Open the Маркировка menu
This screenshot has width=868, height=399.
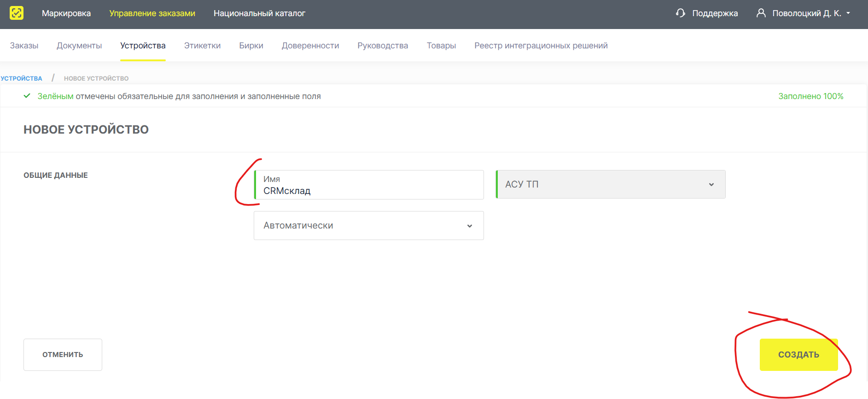66,13
